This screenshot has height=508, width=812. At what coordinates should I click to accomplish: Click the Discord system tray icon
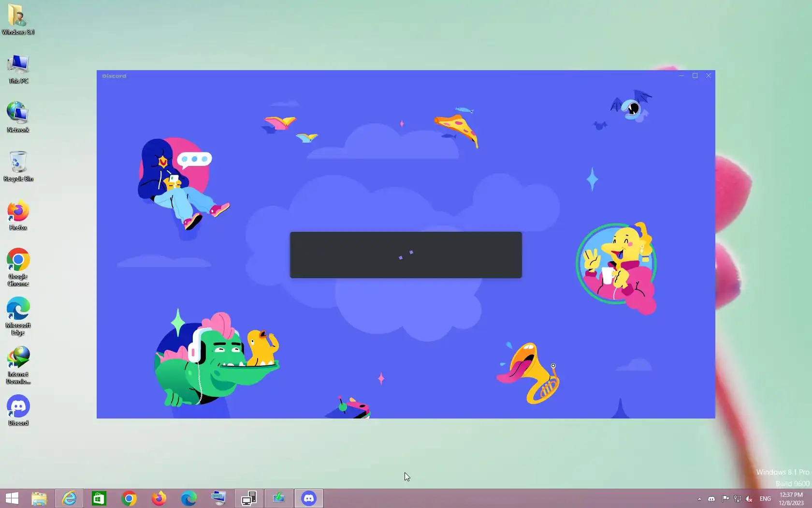click(x=711, y=499)
